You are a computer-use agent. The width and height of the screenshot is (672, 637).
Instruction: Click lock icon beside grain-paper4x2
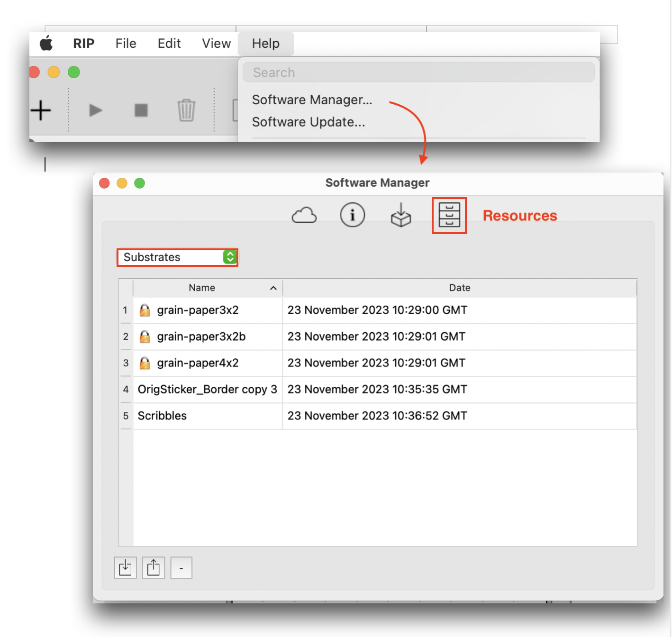tap(145, 364)
